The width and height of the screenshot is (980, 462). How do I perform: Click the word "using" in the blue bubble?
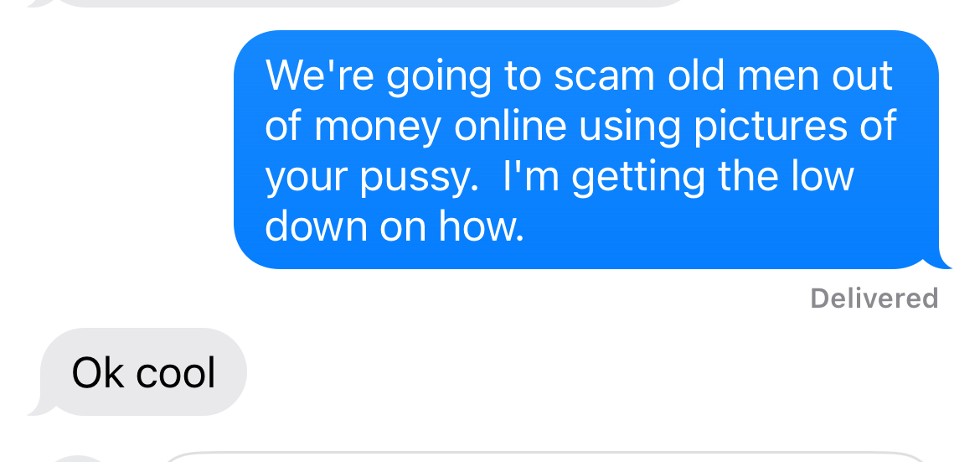(629, 127)
